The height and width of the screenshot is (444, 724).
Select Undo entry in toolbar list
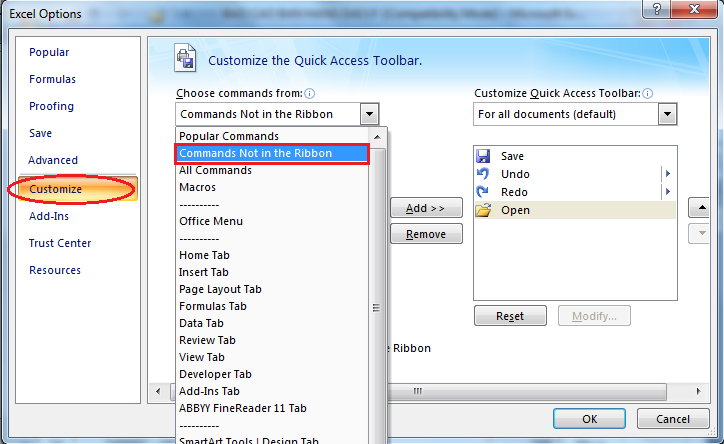pos(575,174)
